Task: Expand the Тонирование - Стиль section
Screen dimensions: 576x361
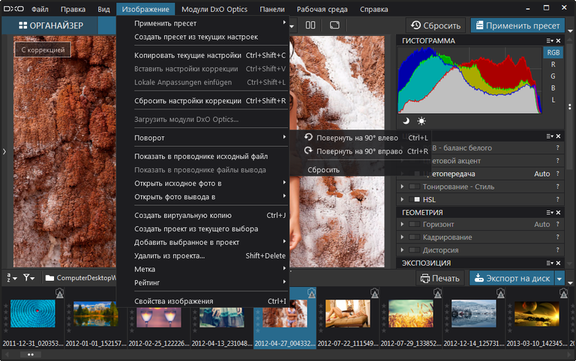Action: pyautogui.click(x=402, y=187)
